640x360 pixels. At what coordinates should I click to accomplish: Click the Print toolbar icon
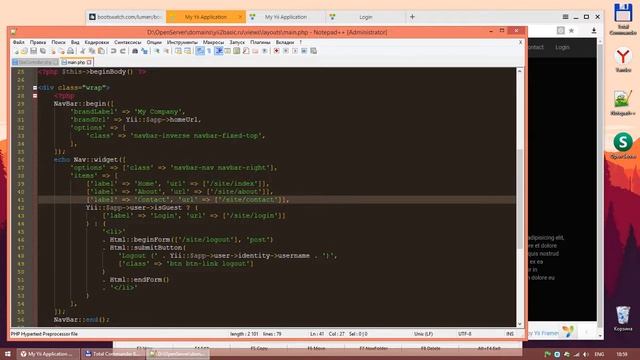(x=70, y=51)
